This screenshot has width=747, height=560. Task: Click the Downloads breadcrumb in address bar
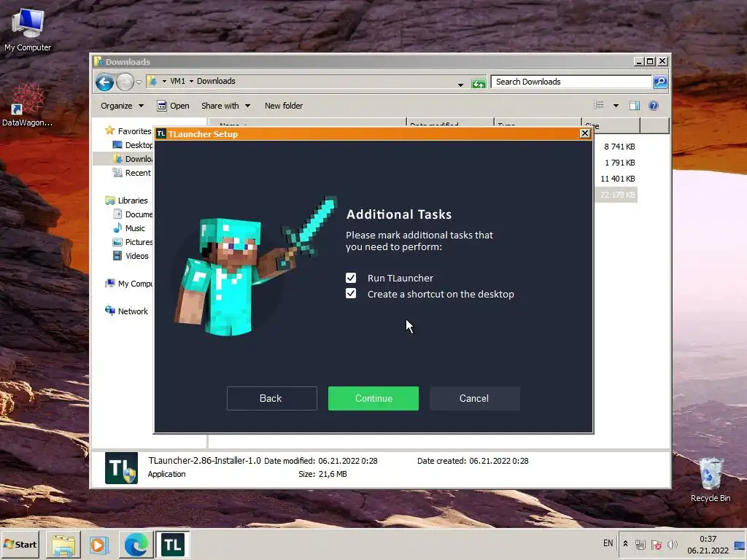pyautogui.click(x=216, y=81)
